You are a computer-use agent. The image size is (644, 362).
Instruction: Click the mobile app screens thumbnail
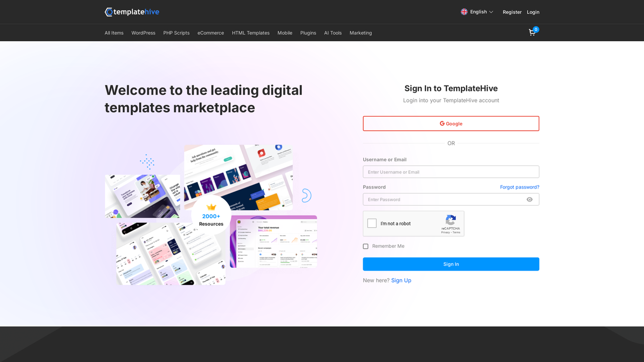tap(171, 254)
